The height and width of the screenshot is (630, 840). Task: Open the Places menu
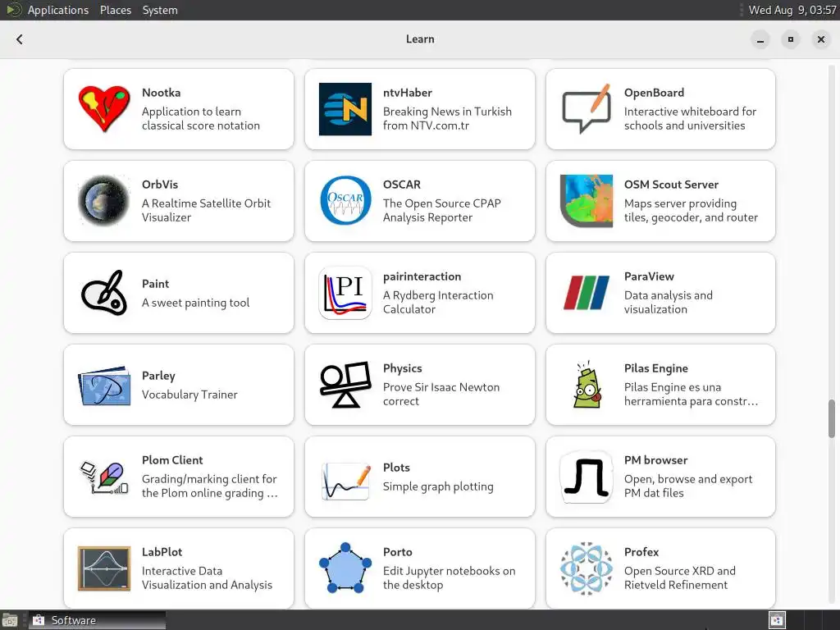click(x=116, y=10)
